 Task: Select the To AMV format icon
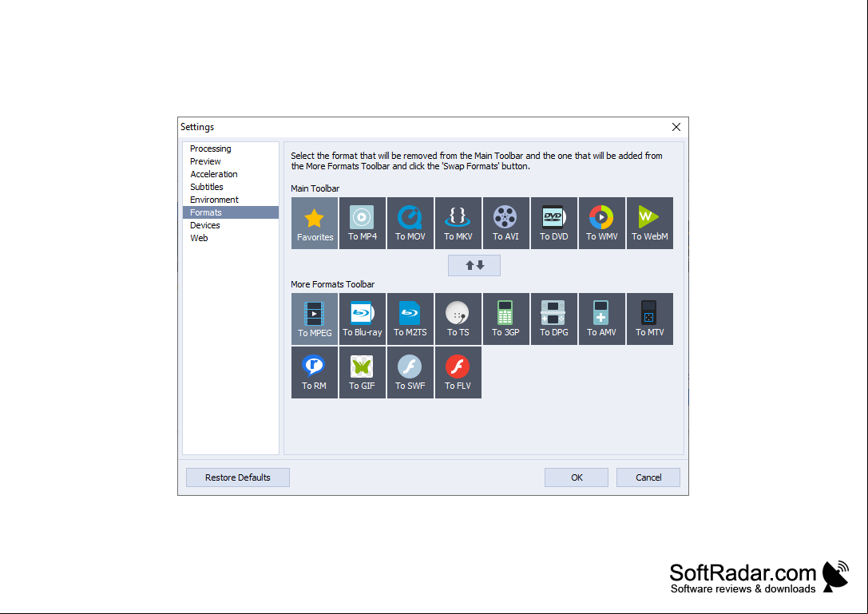[x=602, y=319]
